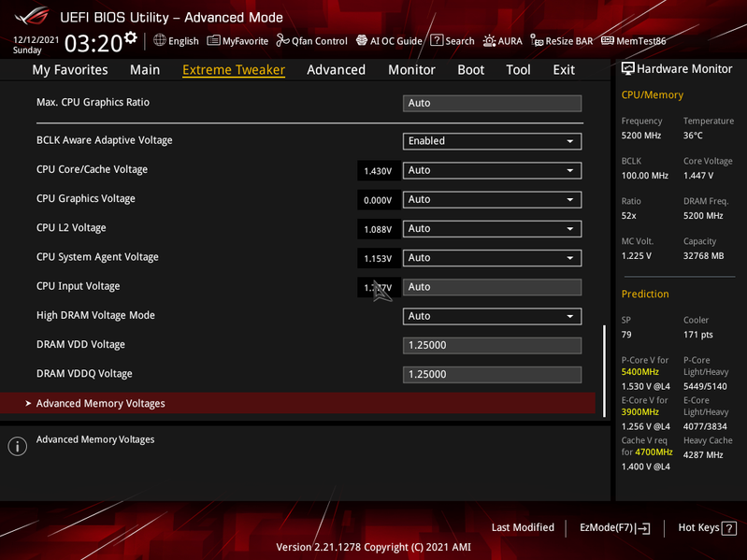
Task: Click the 36°C temperature value
Action: tap(693, 136)
